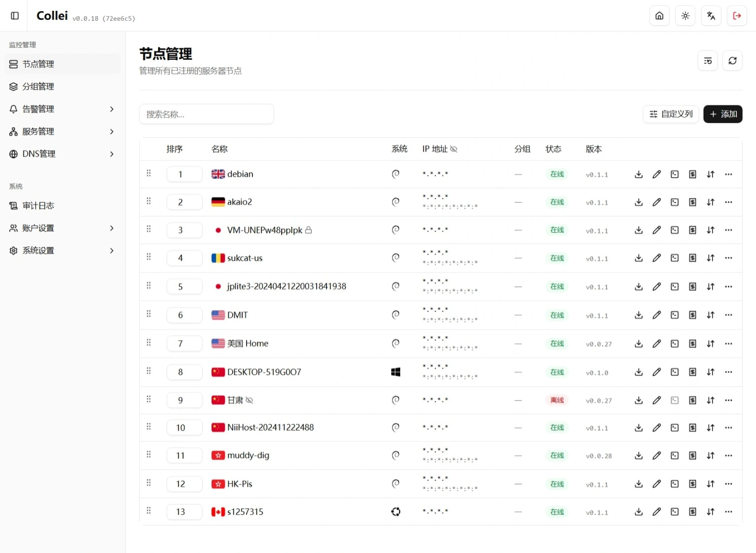756x553 pixels.
Task: Open billing icon for DMIT row
Action: tap(692, 315)
